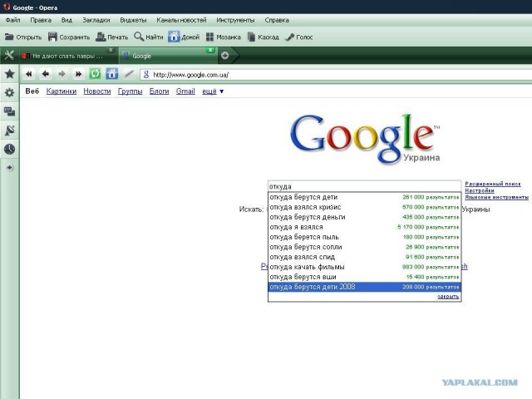
Task: Open 'Расширенный поиск' link
Action: (x=493, y=184)
